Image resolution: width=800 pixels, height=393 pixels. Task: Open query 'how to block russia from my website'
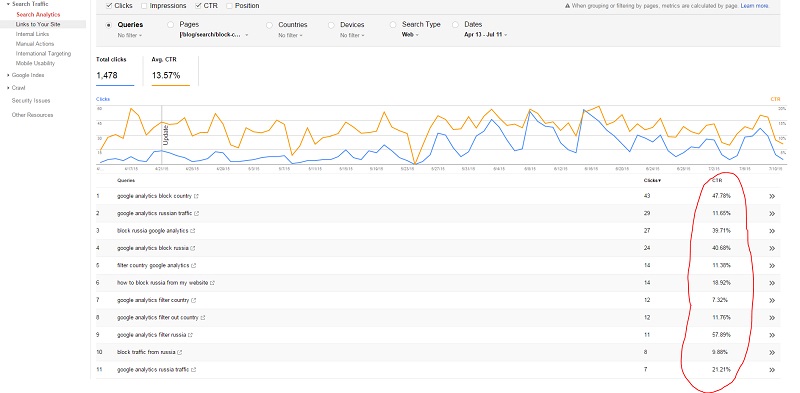pos(163,283)
